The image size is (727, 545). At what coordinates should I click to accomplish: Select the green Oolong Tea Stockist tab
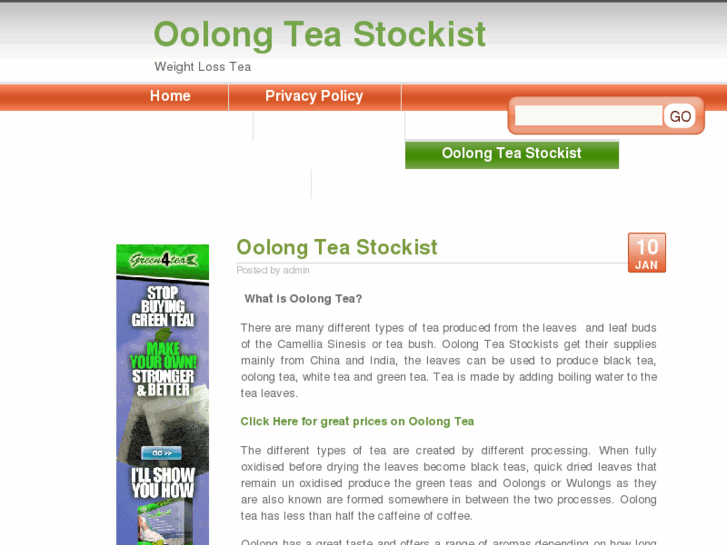tap(512, 154)
